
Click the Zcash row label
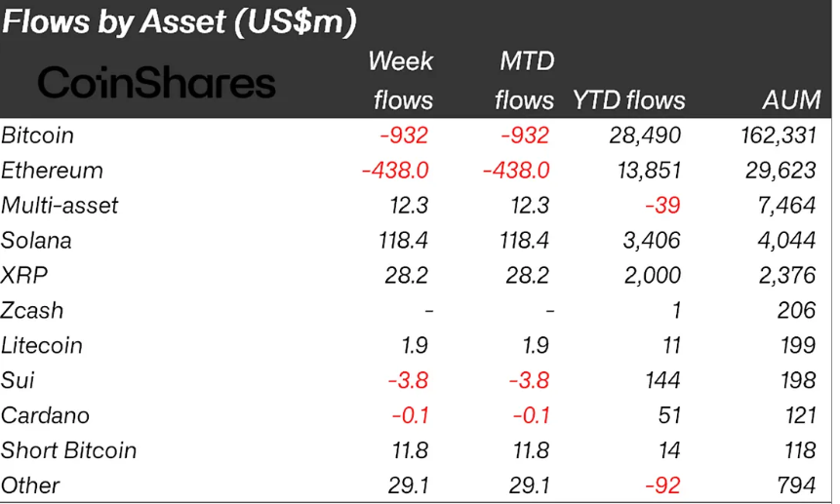point(32,310)
